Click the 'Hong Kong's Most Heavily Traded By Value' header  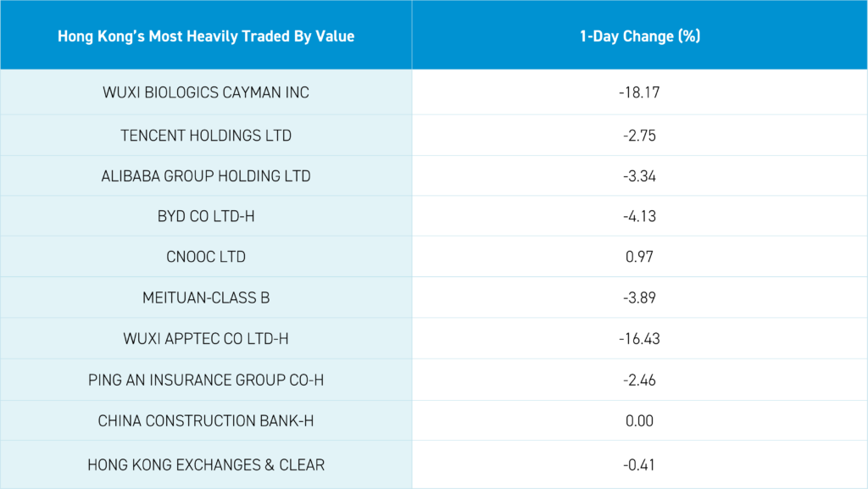coord(206,36)
